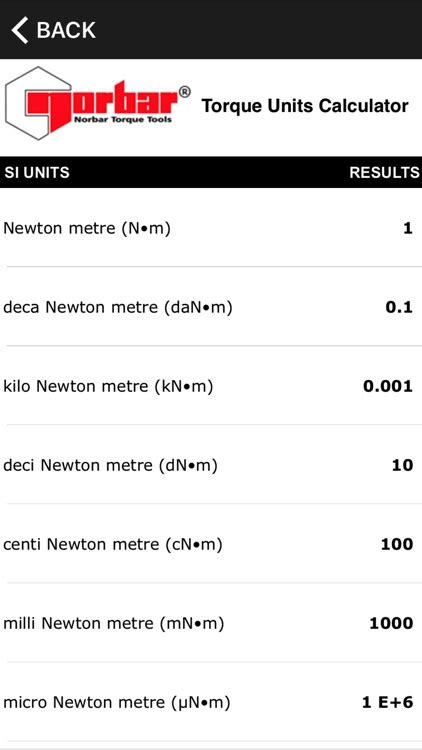This screenshot has height=750, width=422.
Task: Click the 0.001 result value
Action: pos(388,386)
